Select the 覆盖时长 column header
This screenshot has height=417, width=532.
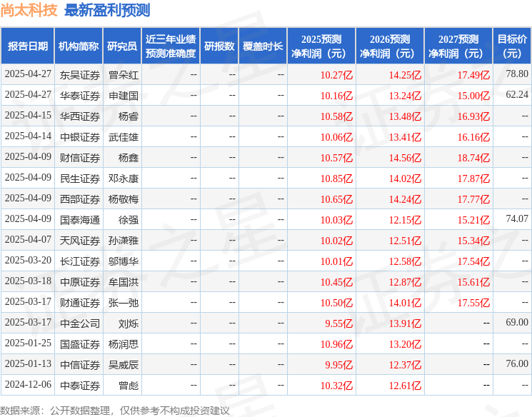pyautogui.click(x=263, y=46)
